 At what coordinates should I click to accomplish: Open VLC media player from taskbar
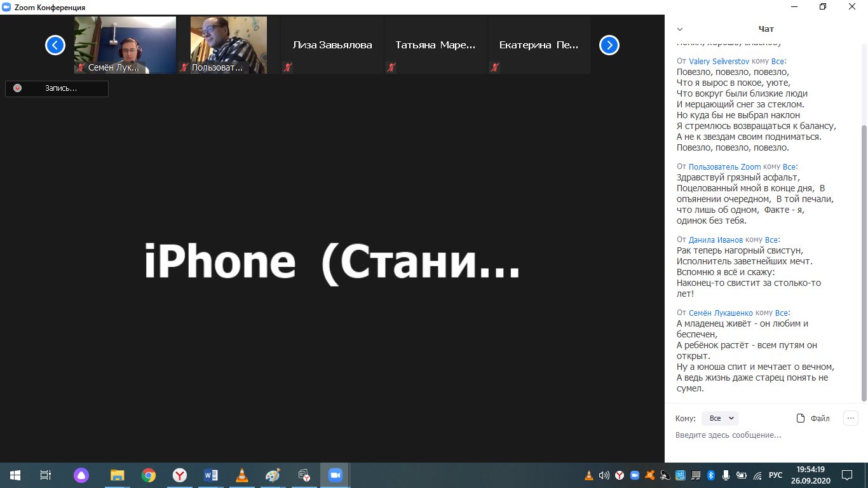[242, 475]
